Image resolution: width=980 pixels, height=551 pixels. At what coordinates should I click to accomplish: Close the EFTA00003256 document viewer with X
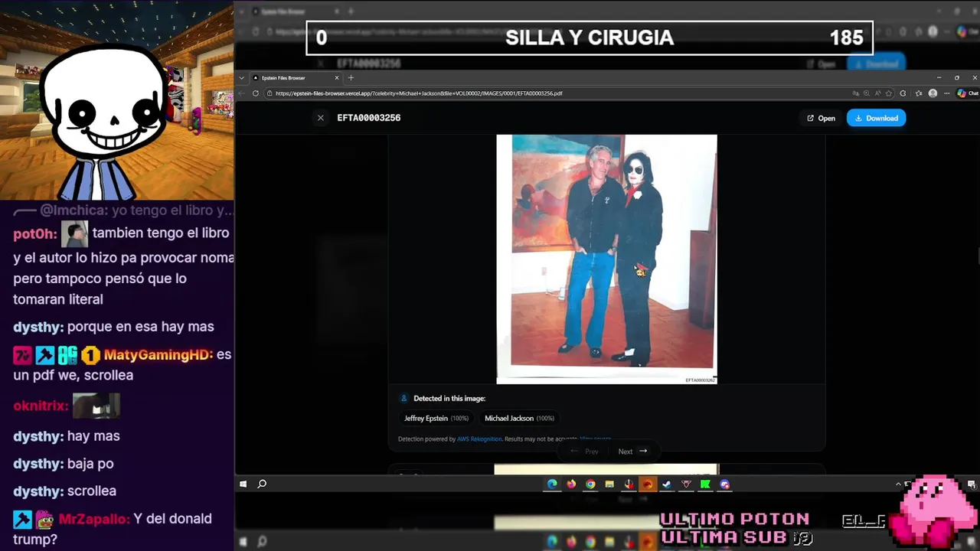(320, 118)
